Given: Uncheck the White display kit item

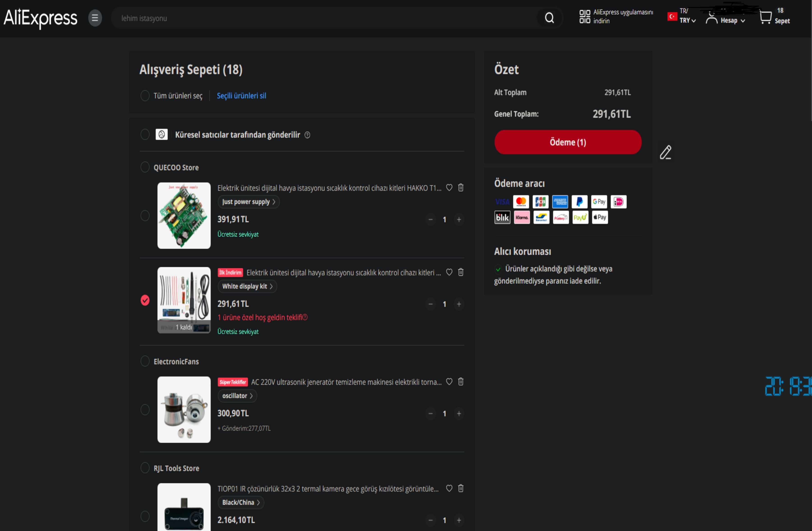Looking at the screenshot, I should [x=145, y=300].
